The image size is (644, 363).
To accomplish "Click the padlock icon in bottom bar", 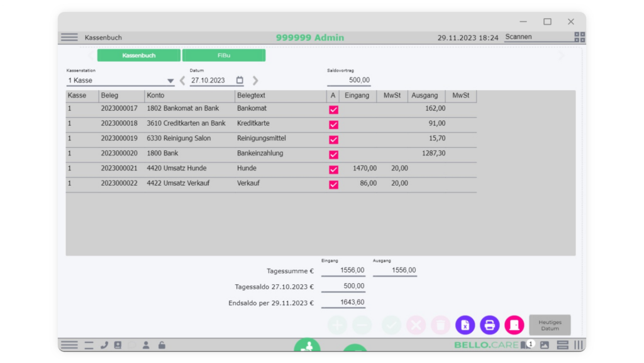I will click(162, 345).
